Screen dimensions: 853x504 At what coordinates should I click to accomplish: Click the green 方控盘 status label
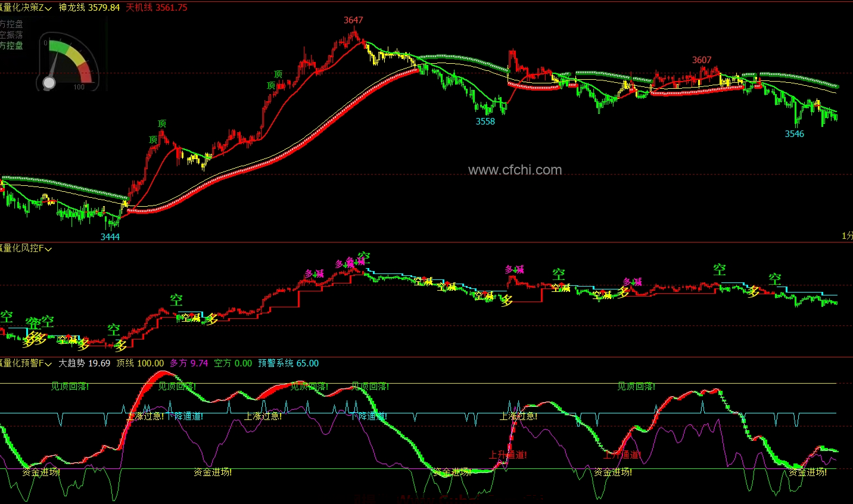pyautogui.click(x=11, y=46)
